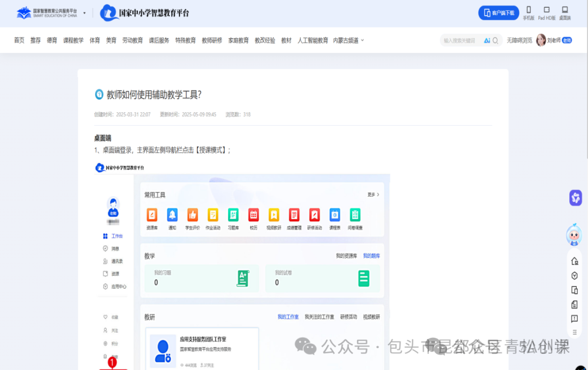The width and height of the screenshot is (588, 370).
Task: Click the 客户端下载 button
Action: coord(498,13)
